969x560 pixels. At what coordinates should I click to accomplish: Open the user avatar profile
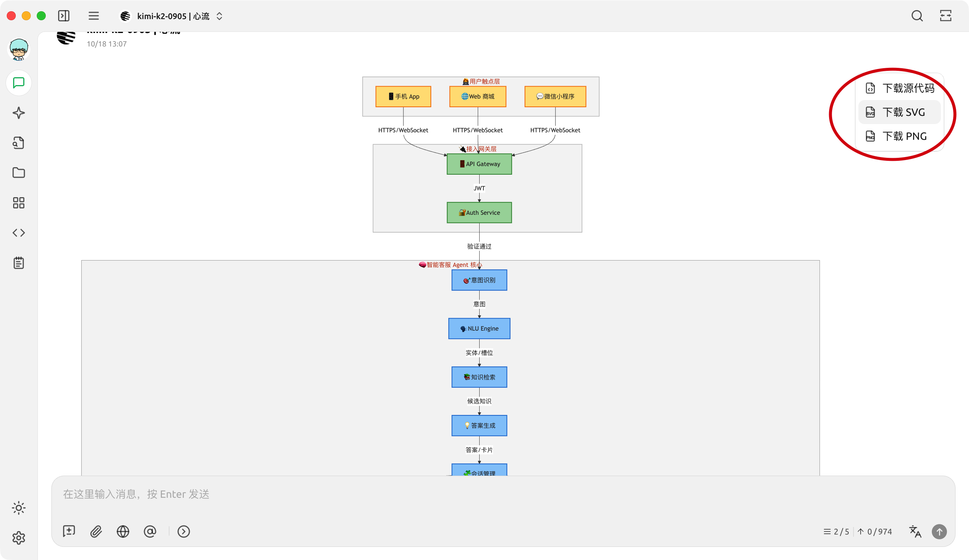tap(19, 49)
